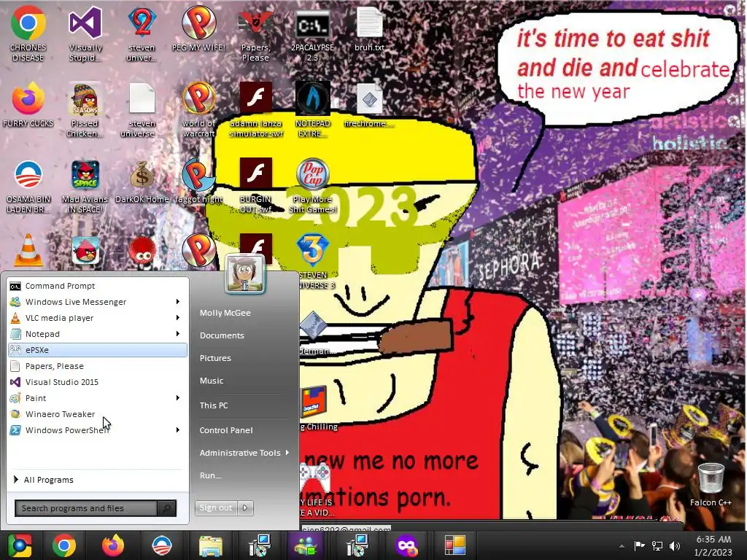The image size is (747, 560).
Task: Open the purple mask icon on taskbar
Action: click(x=406, y=545)
